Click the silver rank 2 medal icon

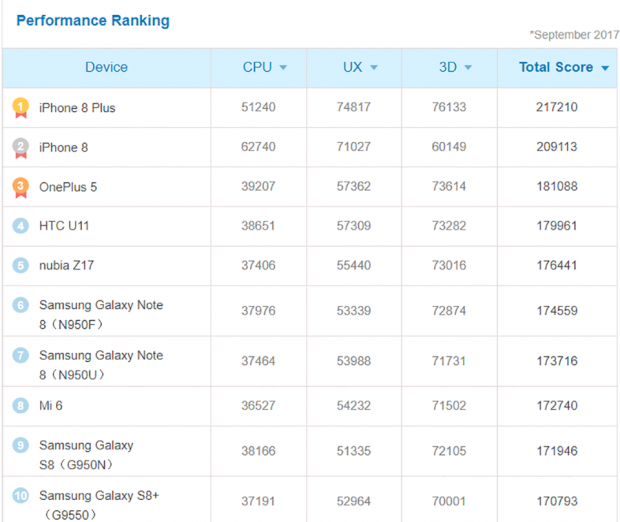[20, 147]
